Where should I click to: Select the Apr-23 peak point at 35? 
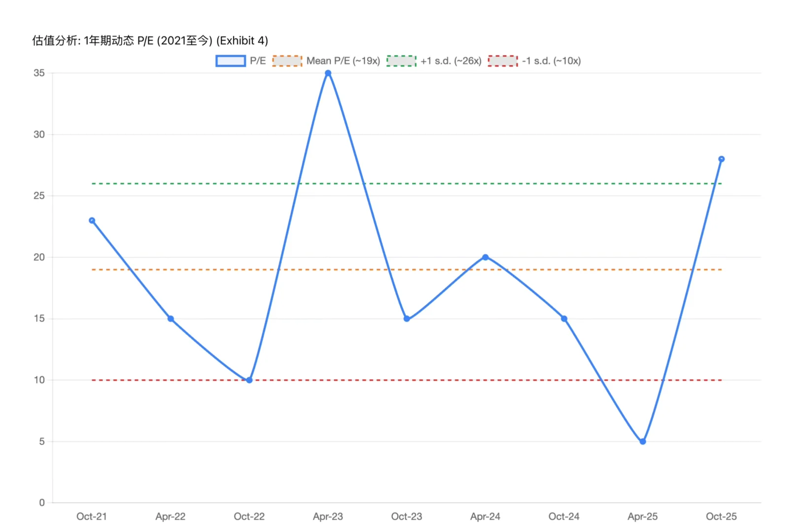(328, 73)
